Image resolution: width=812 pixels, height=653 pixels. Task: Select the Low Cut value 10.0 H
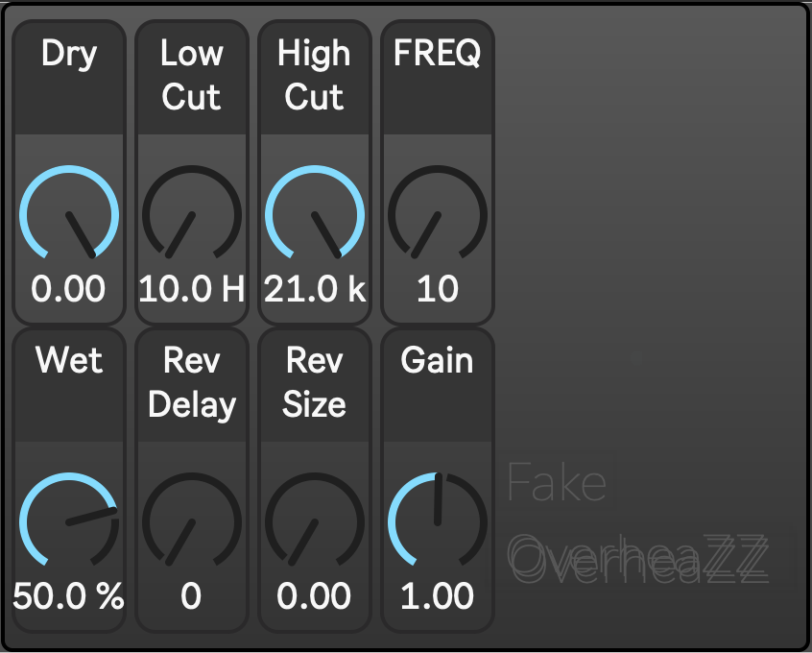tap(191, 289)
